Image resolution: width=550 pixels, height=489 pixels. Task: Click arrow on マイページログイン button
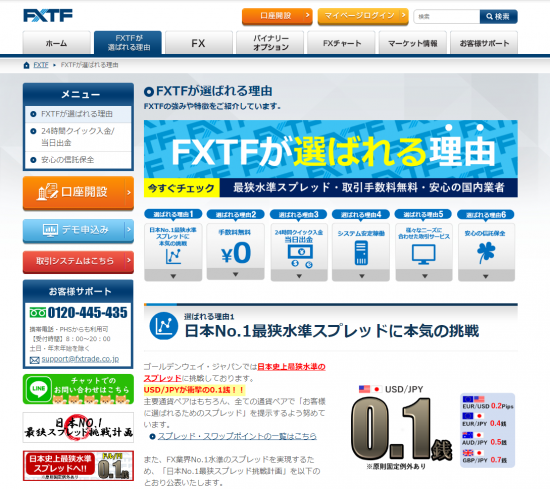(x=403, y=15)
